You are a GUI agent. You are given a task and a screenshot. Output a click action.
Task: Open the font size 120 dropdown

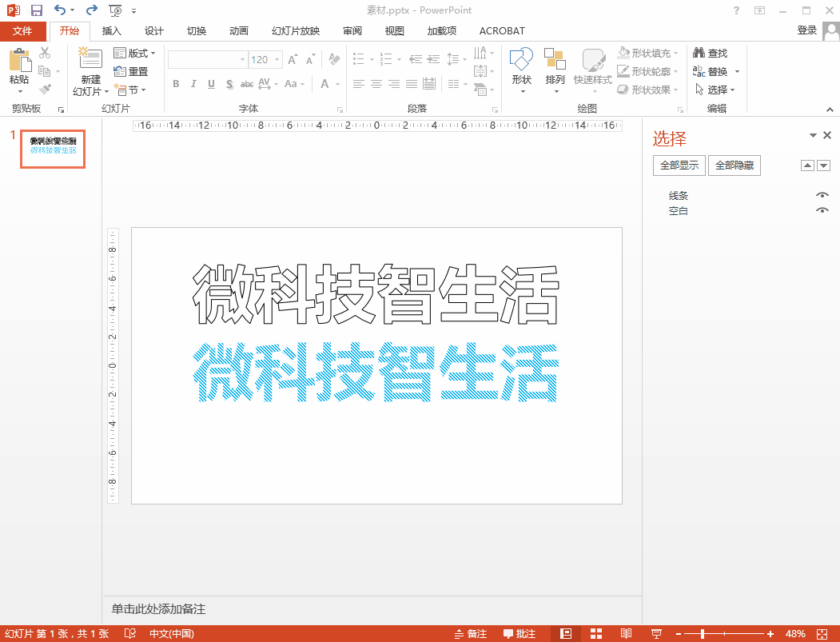click(277, 59)
